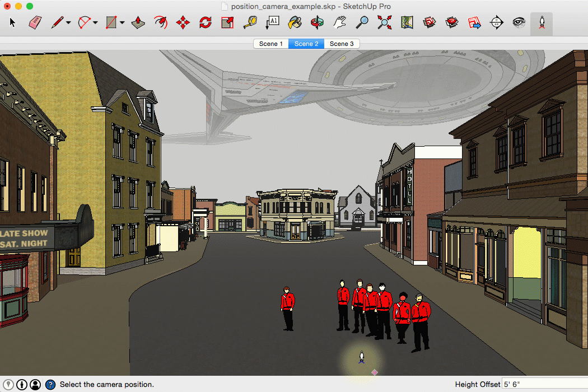Select the Pan hand tool
Screen dimensions: 588x392
click(339, 22)
